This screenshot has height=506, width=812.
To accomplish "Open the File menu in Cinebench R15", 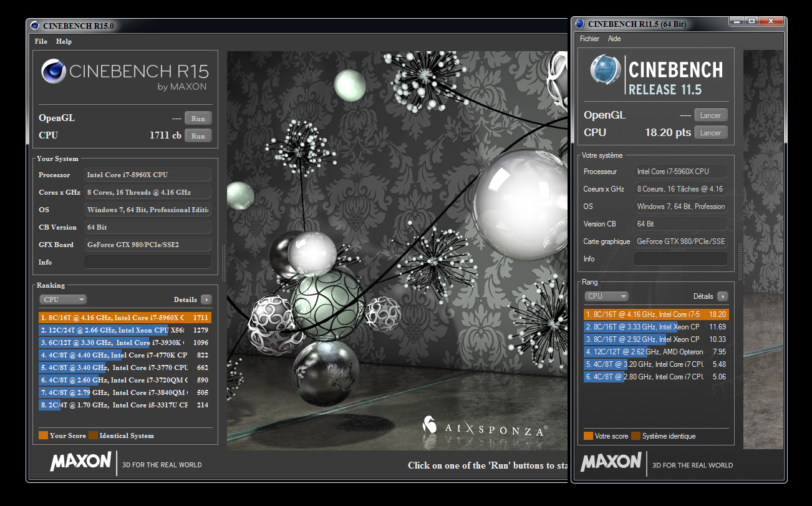I will pos(41,41).
